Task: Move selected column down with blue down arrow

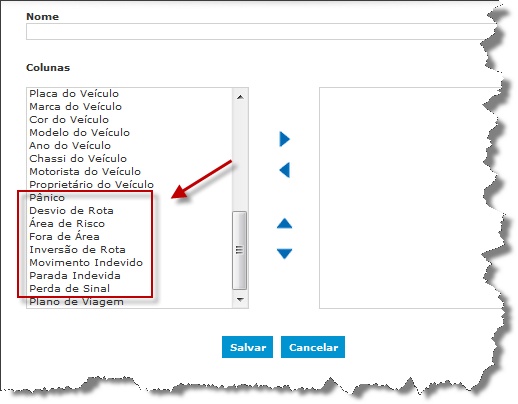Action: tap(284, 253)
